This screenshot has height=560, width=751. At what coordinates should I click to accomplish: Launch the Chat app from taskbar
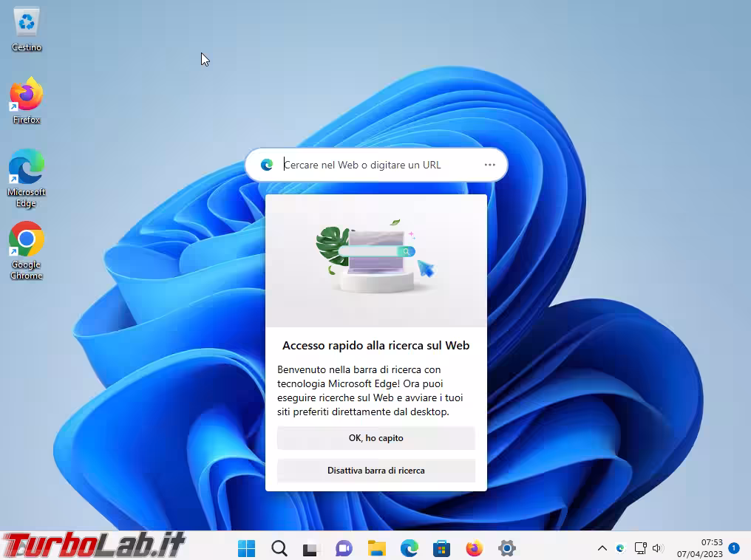(344, 548)
